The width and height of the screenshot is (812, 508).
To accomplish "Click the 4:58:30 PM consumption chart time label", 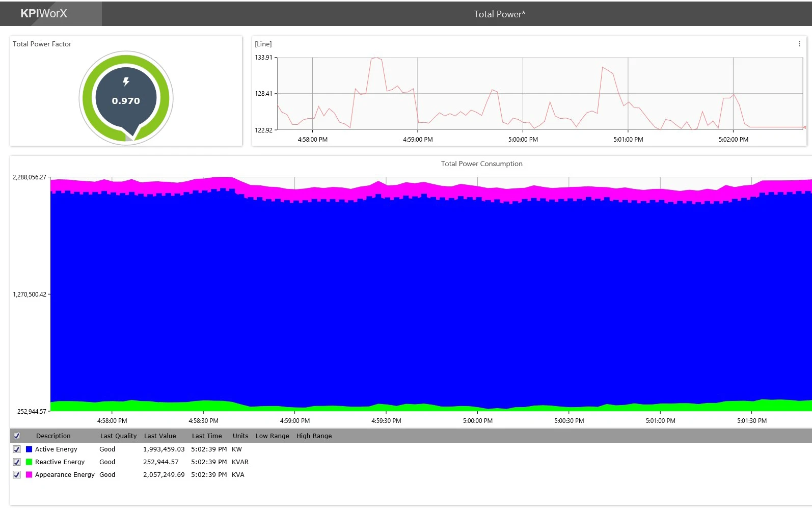I will tap(203, 421).
